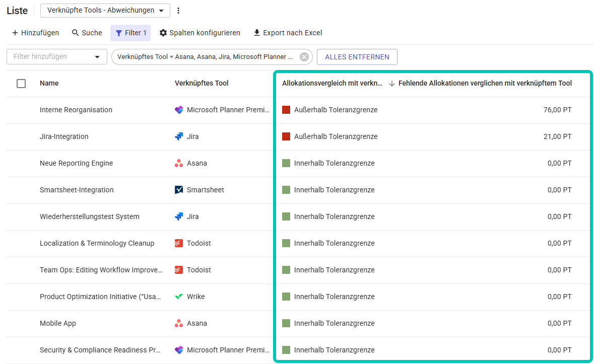Click Asana icon in Mobile App row
594x364 pixels.
coord(179,323)
